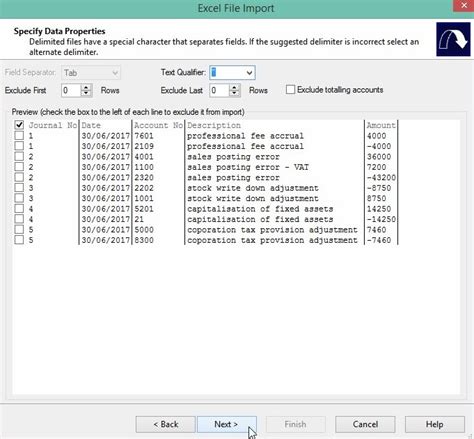The height and width of the screenshot is (439, 474).
Task: Check the box for account 7601 row
Action: (x=19, y=135)
